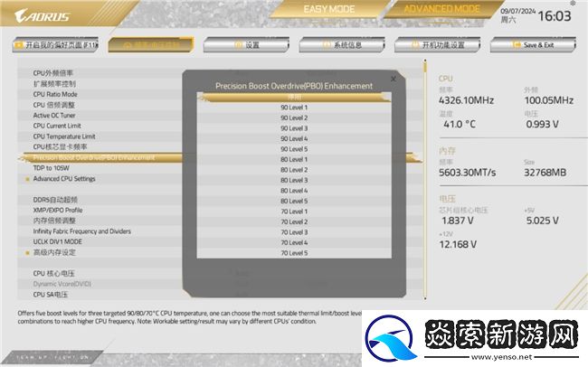This screenshot has height=367, width=588.
Task: Click the Save & Exit button
Action: click(x=535, y=44)
